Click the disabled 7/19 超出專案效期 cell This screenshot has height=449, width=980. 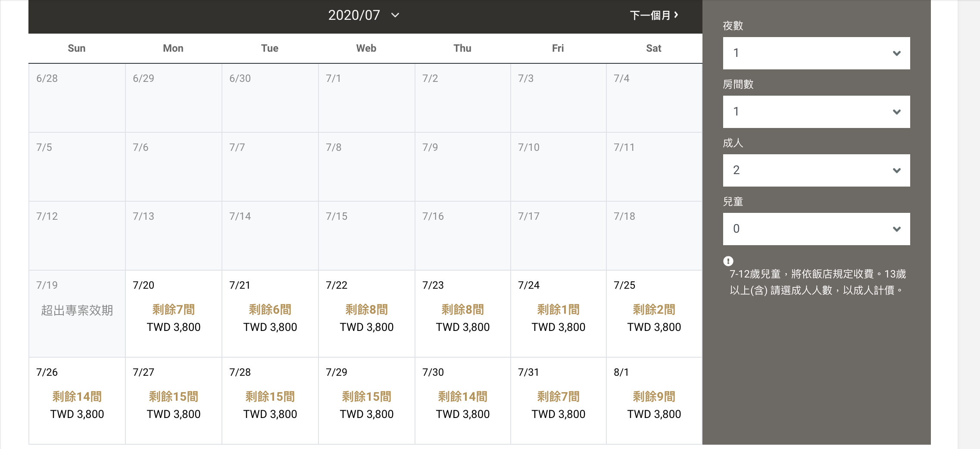point(77,314)
